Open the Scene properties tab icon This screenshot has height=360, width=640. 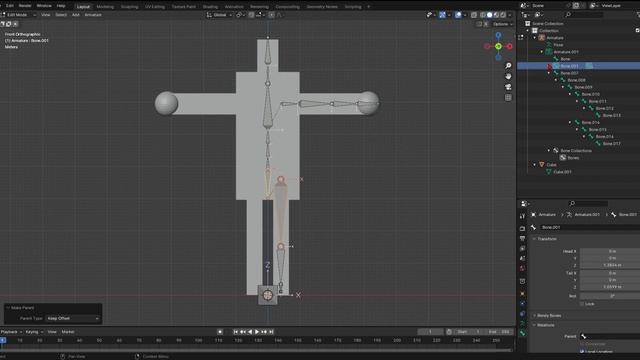pos(522,258)
